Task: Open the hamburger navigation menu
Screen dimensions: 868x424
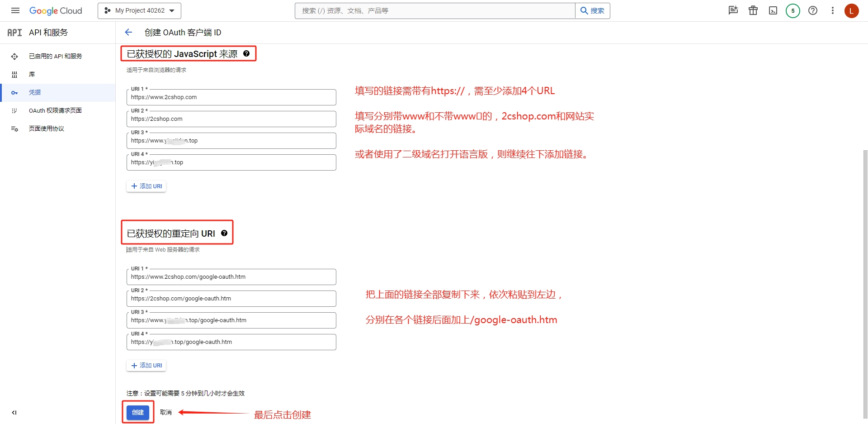Action: pyautogui.click(x=15, y=10)
